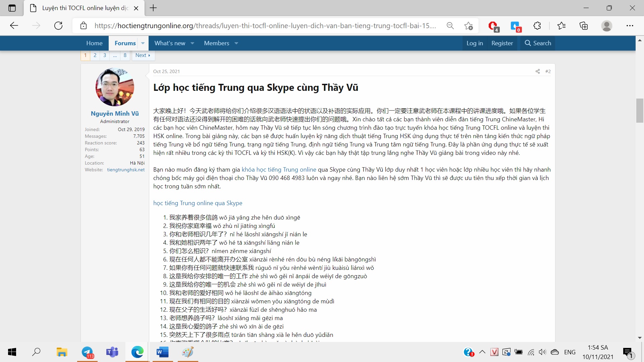Click the Register link
Viewport: 644px width, 362px height.
(502, 43)
